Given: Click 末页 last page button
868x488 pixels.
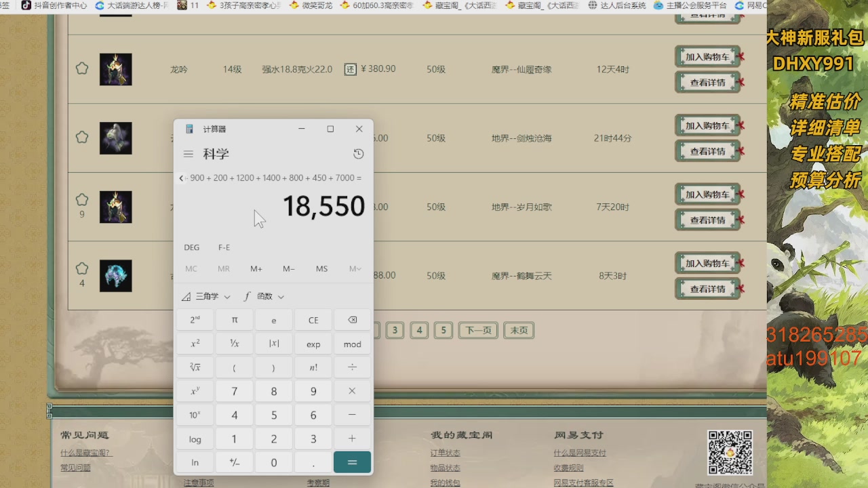Looking at the screenshot, I should pos(519,330).
